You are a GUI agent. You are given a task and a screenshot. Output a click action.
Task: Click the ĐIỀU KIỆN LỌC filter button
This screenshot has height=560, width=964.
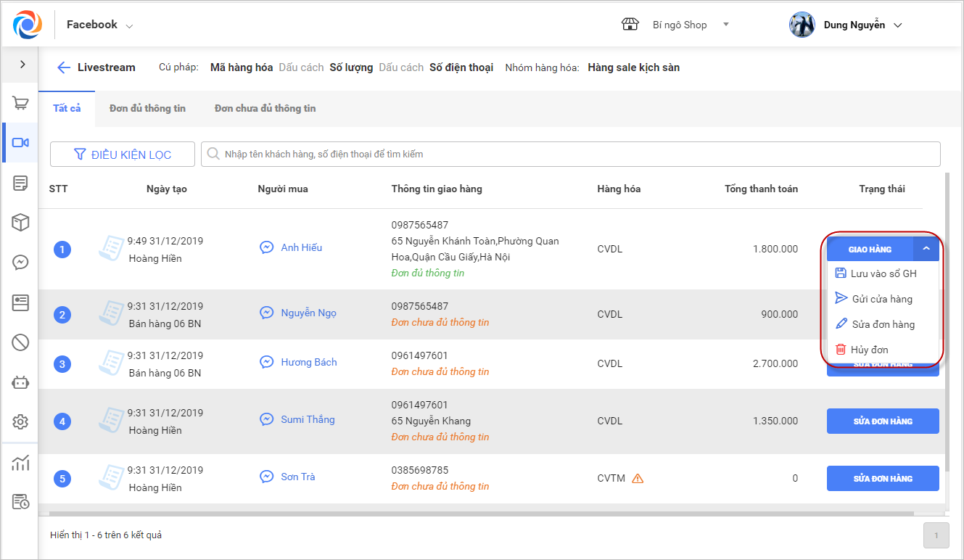[x=123, y=155]
